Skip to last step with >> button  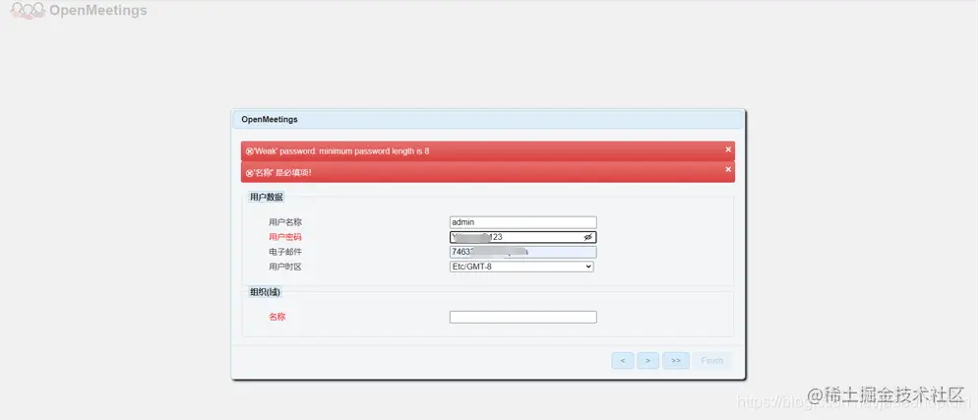click(x=676, y=361)
